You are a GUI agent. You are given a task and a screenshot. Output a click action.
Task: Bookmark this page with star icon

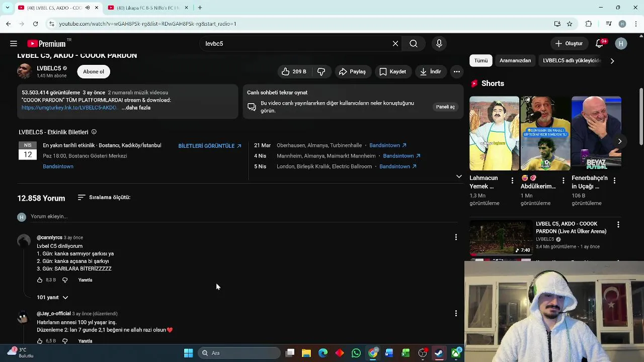pyautogui.click(x=570, y=24)
